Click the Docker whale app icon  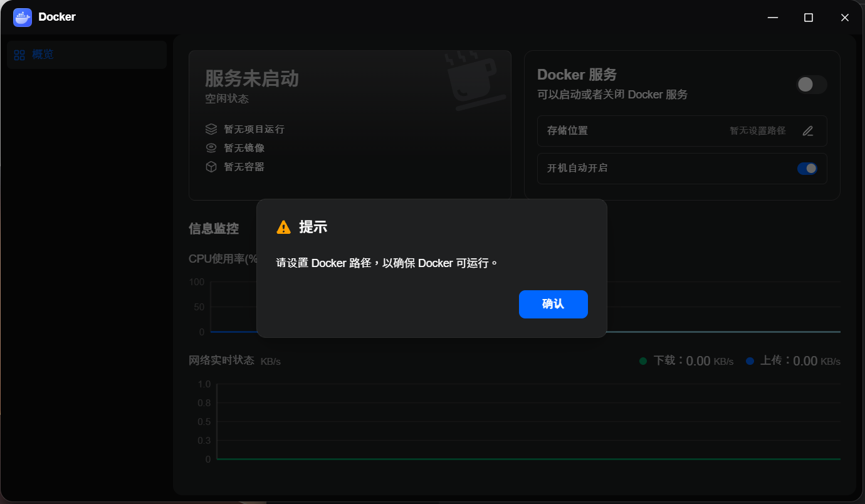[23, 18]
